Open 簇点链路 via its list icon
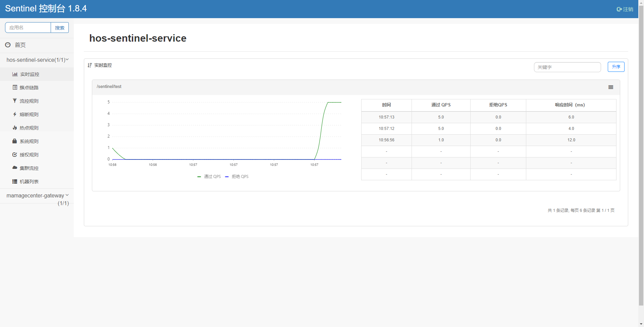The width and height of the screenshot is (644, 327). pos(15,87)
